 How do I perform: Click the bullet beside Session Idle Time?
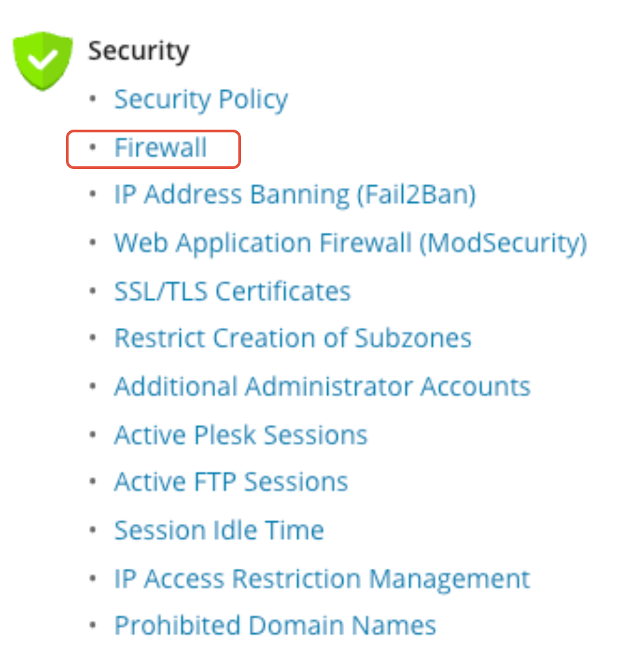point(92,530)
